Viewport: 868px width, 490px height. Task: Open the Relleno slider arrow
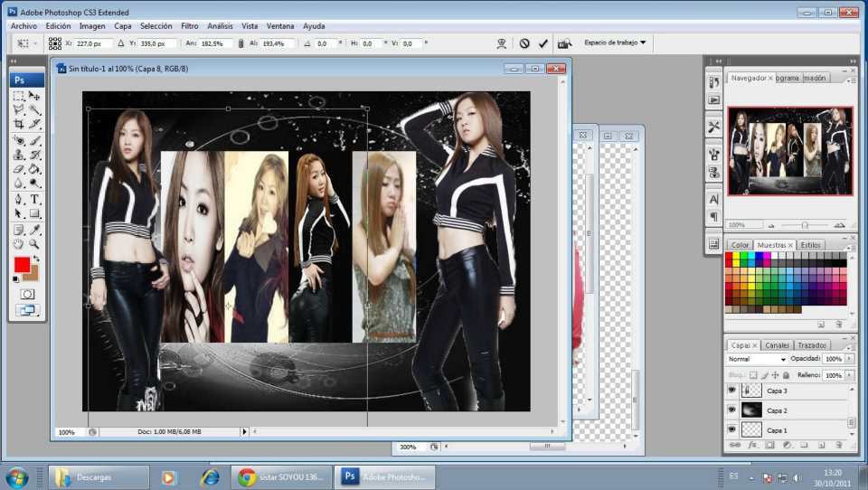click(850, 375)
